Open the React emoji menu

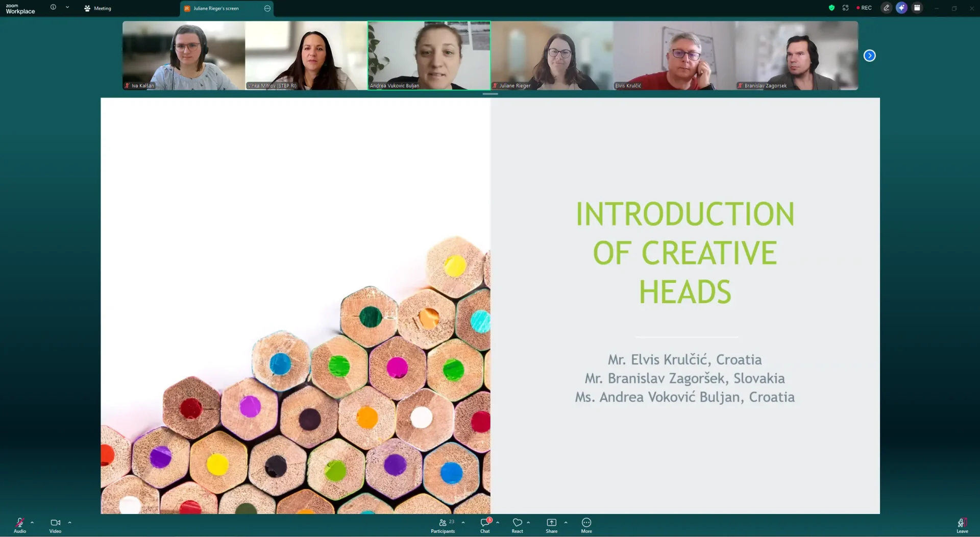(517, 525)
